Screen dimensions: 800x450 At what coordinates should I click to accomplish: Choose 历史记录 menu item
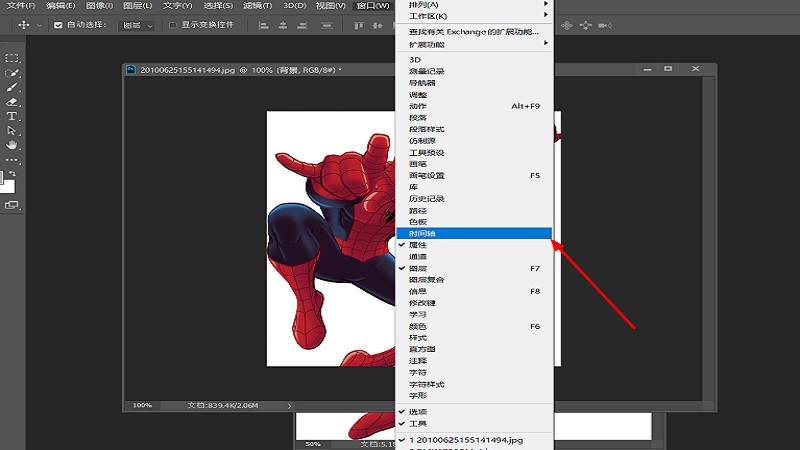coord(474,198)
